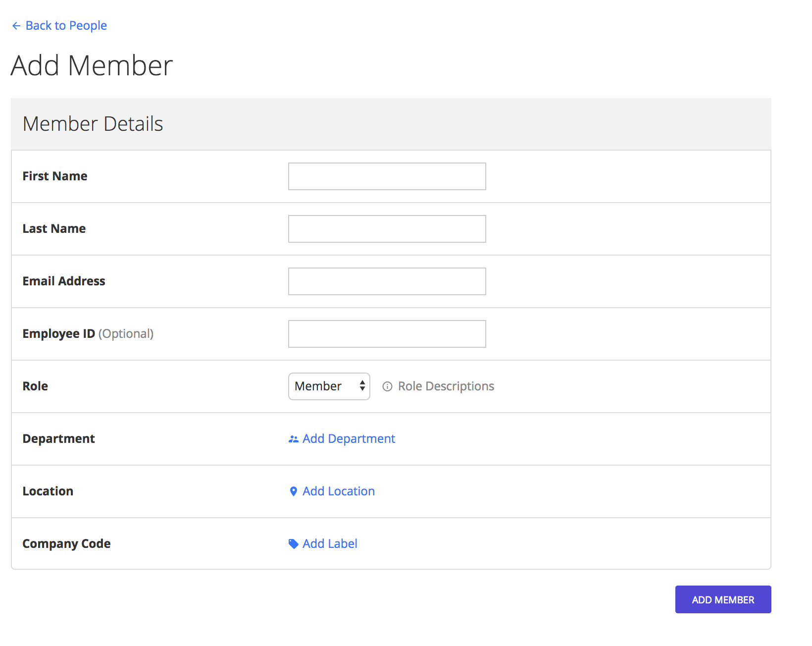This screenshot has height=646, width=812.
Task: Click the people icon for Add Department
Action: coord(293,439)
